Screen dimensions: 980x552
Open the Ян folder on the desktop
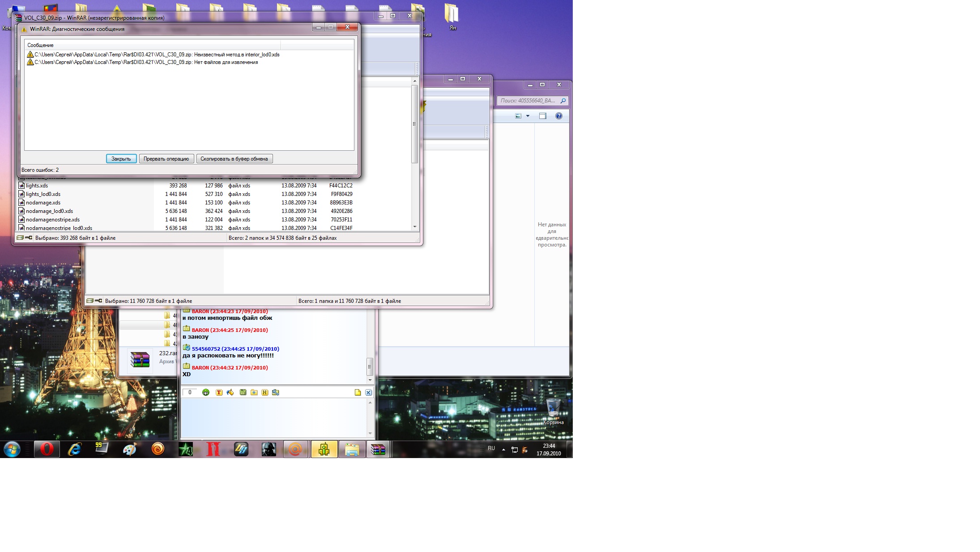452,16
